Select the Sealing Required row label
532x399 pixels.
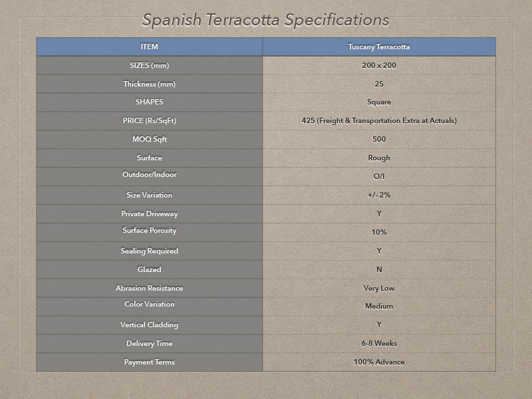tap(149, 251)
